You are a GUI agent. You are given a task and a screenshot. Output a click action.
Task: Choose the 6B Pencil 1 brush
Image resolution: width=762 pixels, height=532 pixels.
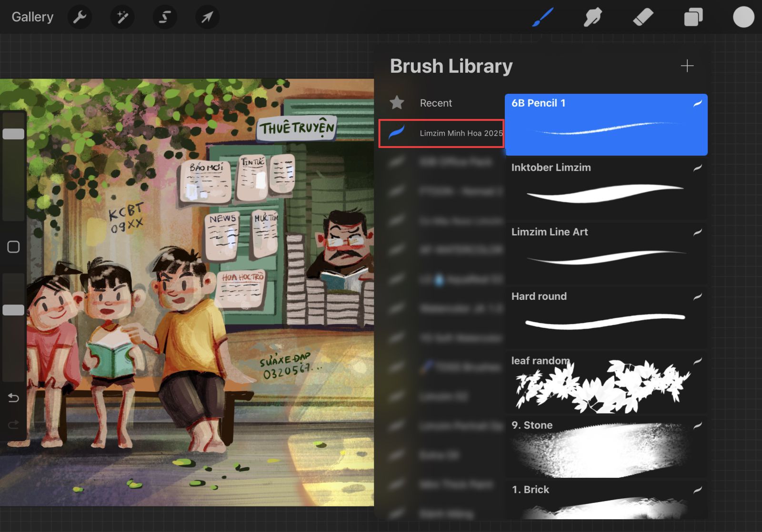606,125
